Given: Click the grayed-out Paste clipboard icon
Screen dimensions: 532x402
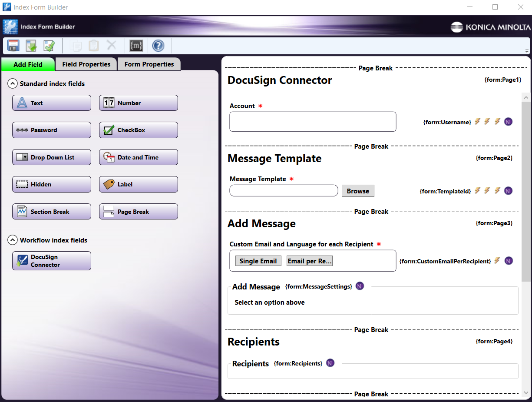Looking at the screenshot, I should click(x=94, y=46).
